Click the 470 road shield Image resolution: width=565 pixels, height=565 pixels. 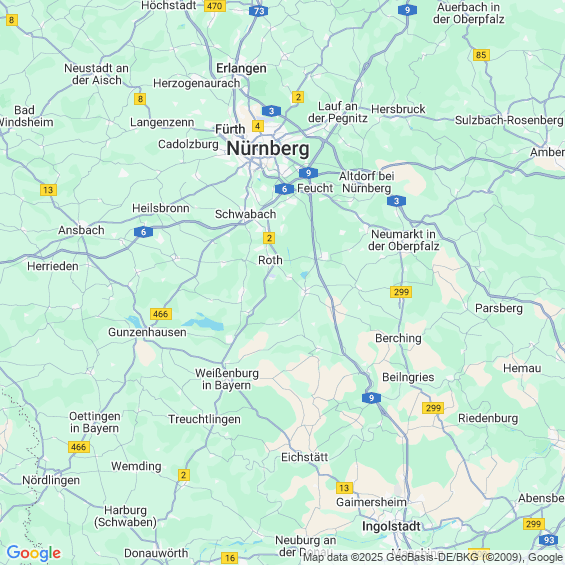pyautogui.click(x=215, y=6)
